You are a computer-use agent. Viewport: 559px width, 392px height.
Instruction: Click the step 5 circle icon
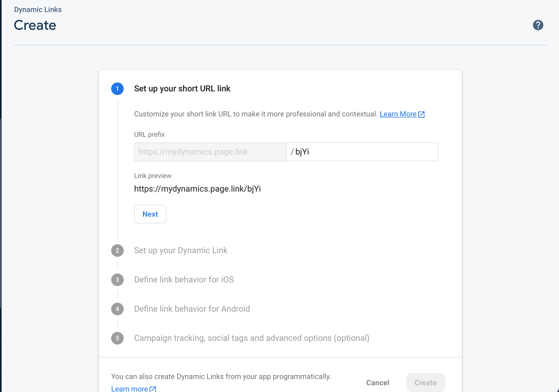(117, 338)
